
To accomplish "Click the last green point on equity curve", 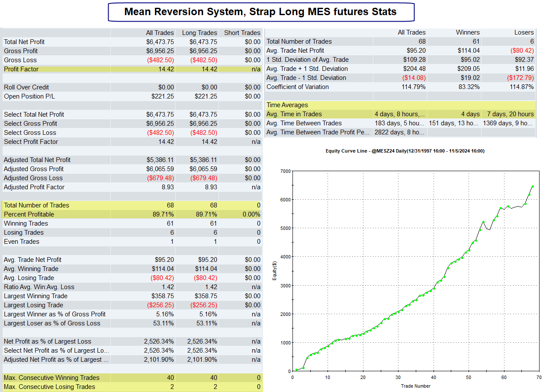I will coord(533,187).
